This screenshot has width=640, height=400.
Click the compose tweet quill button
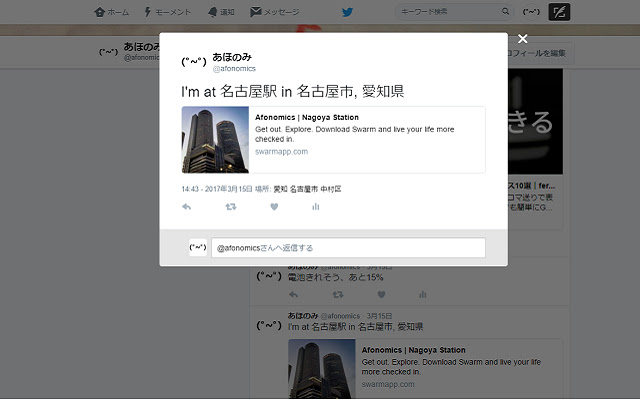[x=559, y=12]
